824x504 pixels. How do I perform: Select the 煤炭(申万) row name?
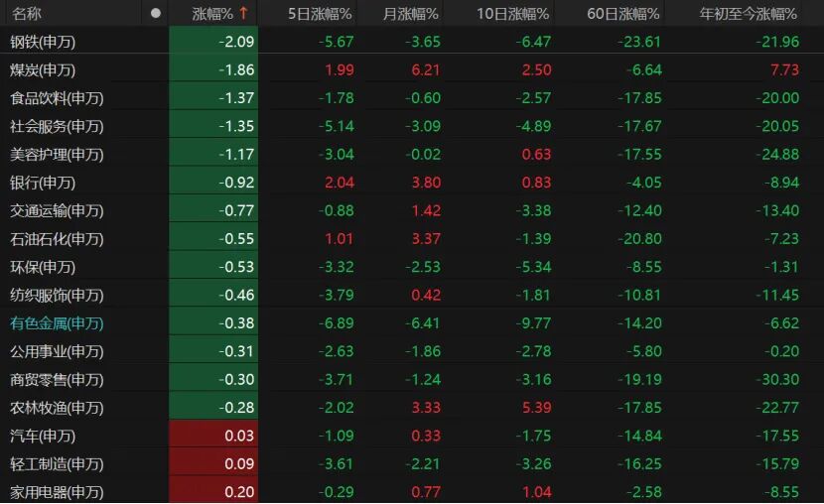point(43,69)
